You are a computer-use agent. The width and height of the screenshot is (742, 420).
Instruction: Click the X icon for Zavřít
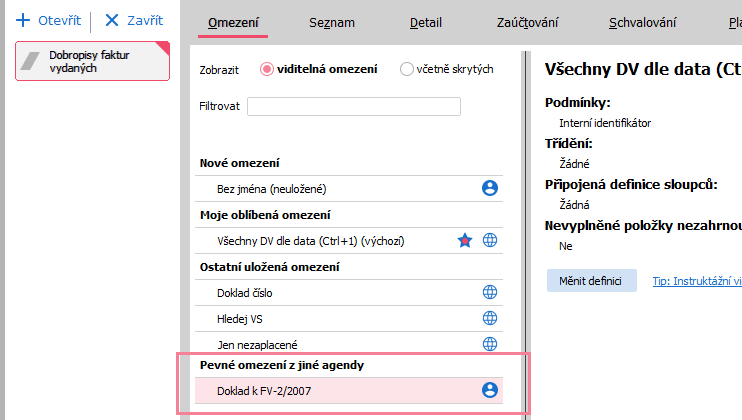112,20
